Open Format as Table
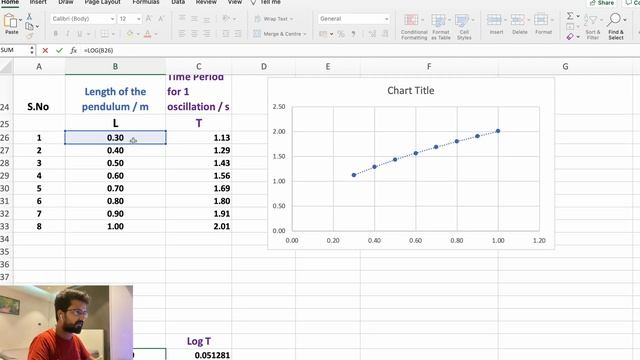 click(440, 27)
